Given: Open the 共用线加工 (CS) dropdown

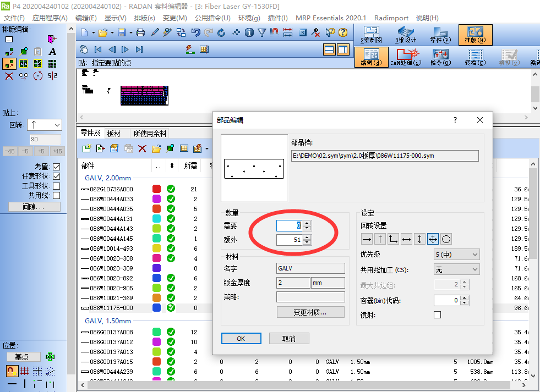Looking at the screenshot, I should click(456, 269).
